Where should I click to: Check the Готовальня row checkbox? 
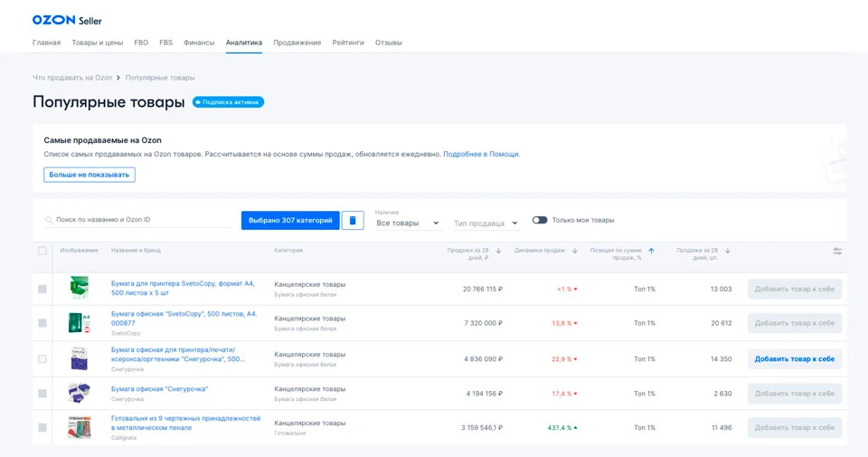(42, 428)
